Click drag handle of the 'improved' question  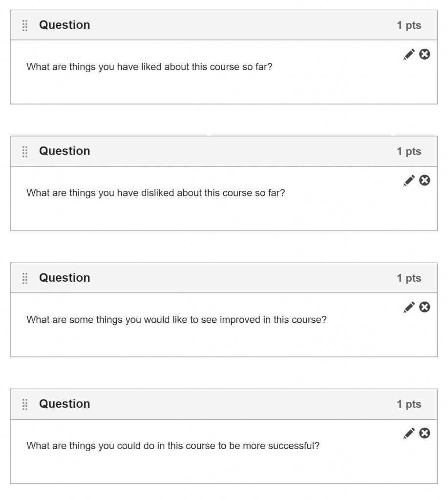tap(25, 278)
